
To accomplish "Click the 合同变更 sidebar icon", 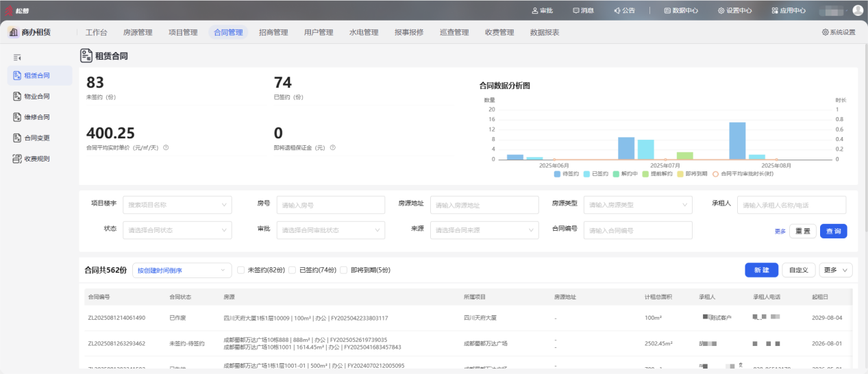I will click(x=18, y=138).
